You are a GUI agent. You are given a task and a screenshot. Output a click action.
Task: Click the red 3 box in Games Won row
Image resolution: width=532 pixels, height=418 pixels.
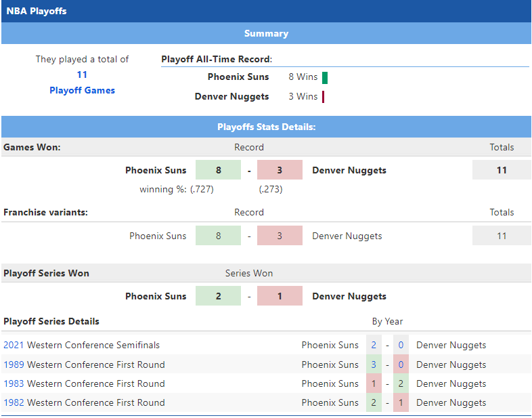pyautogui.click(x=280, y=170)
